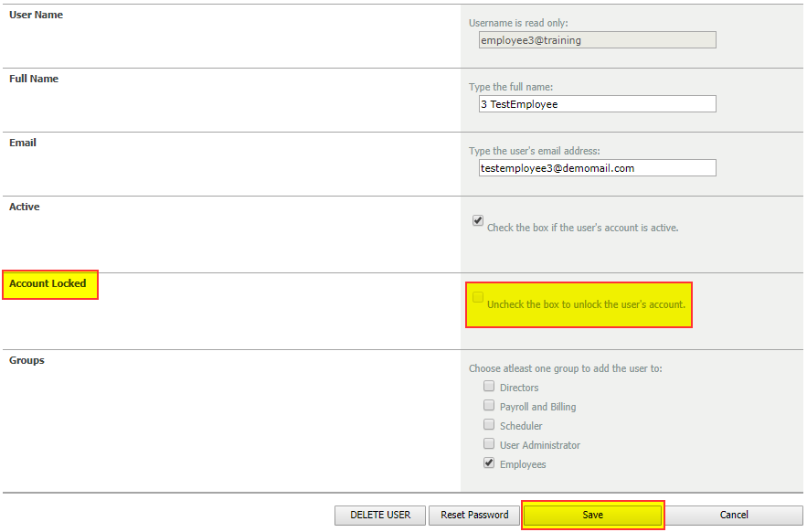This screenshot has height=532, width=807.
Task: Click the read-only username field
Action: tap(597, 39)
